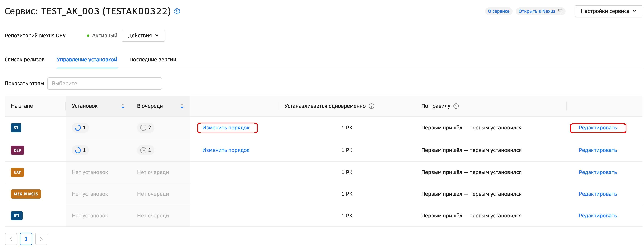Click help icon next to По правилу

tap(456, 106)
